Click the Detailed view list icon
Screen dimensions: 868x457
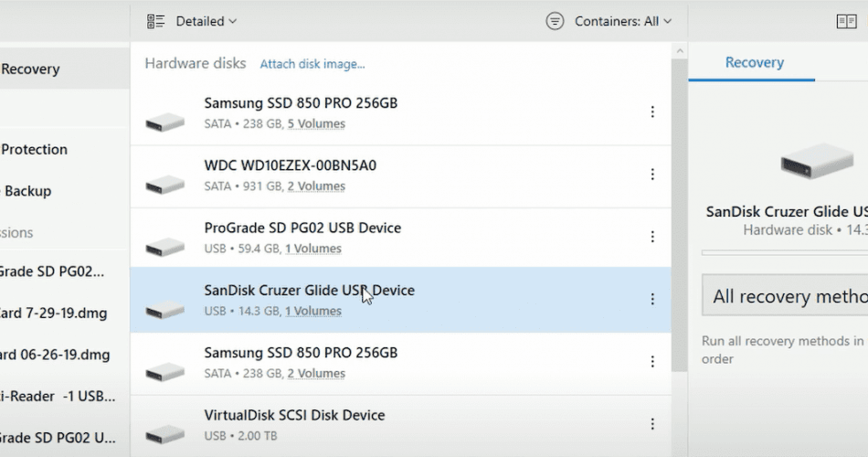point(155,21)
